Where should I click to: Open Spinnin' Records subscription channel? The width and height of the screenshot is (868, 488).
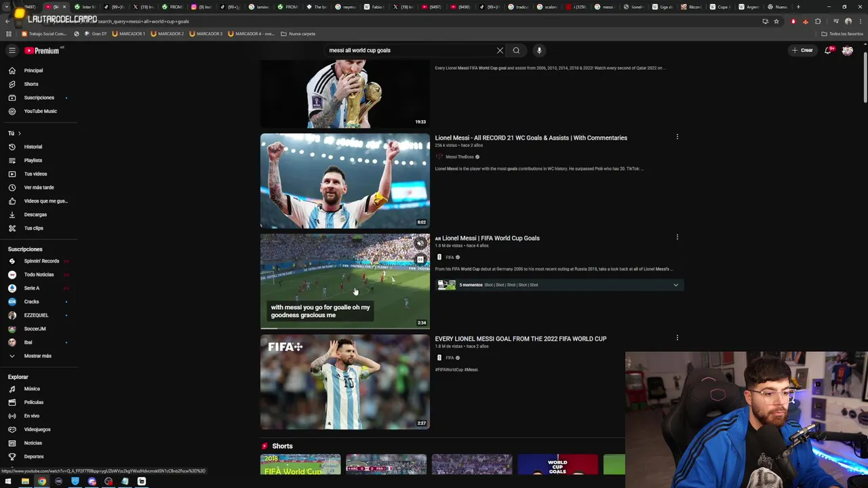tap(41, 261)
